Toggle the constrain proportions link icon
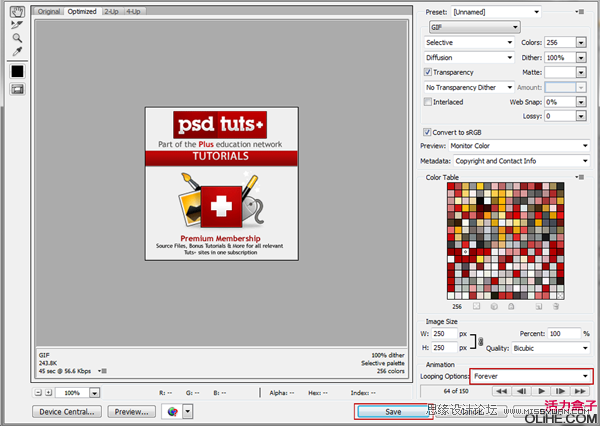This screenshot has width=600, height=426. (481, 341)
